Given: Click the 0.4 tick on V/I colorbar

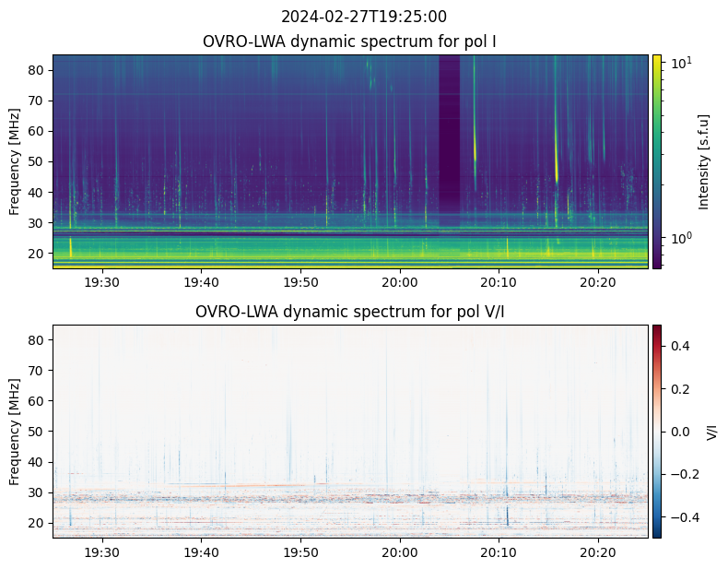Looking at the screenshot, I should click(x=680, y=346).
